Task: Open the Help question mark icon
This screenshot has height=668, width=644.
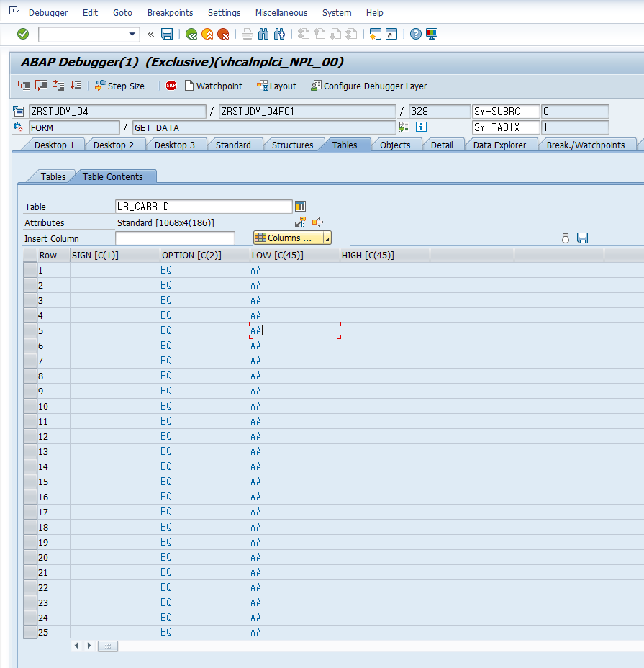Action: 416,34
